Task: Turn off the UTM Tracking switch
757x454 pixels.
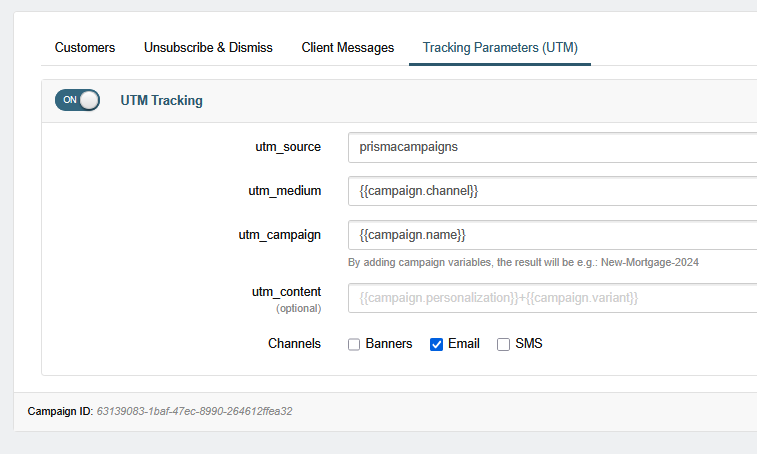Action: pyautogui.click(x=77, y=100)
